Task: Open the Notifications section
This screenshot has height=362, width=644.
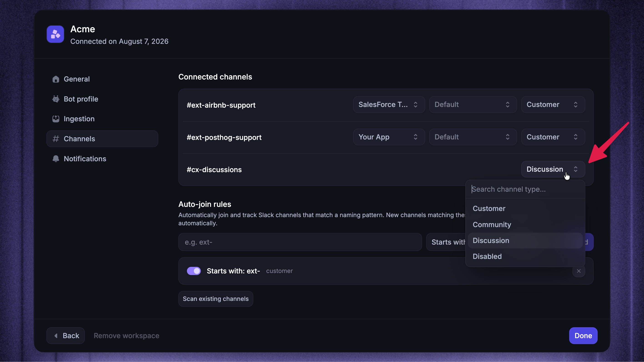Action: point(102,159)
